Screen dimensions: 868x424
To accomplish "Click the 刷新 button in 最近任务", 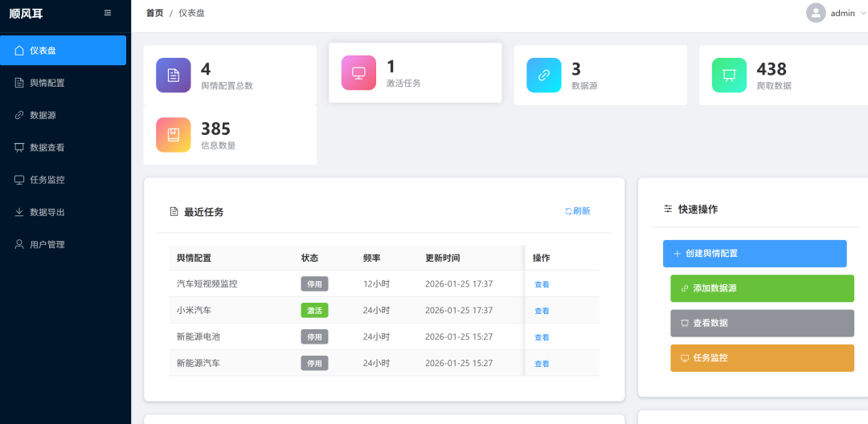I will pos(577,210).
